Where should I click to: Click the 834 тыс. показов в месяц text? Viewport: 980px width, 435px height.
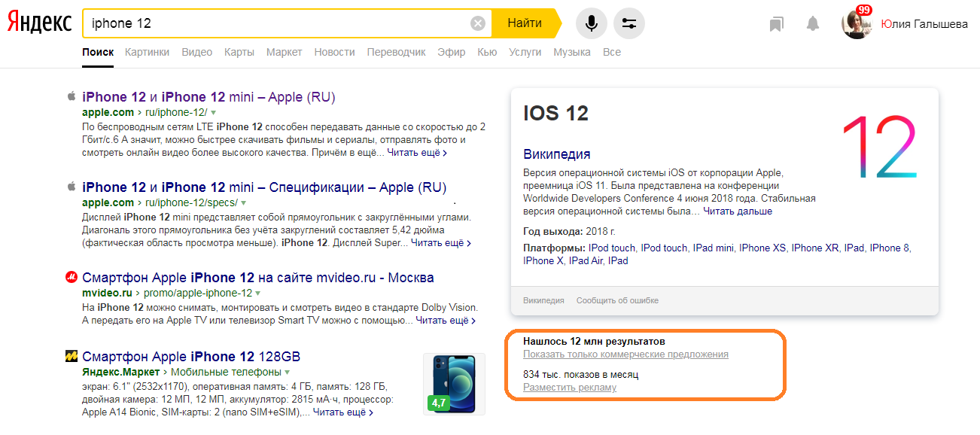pyautogui.click(x=580, y=374)
